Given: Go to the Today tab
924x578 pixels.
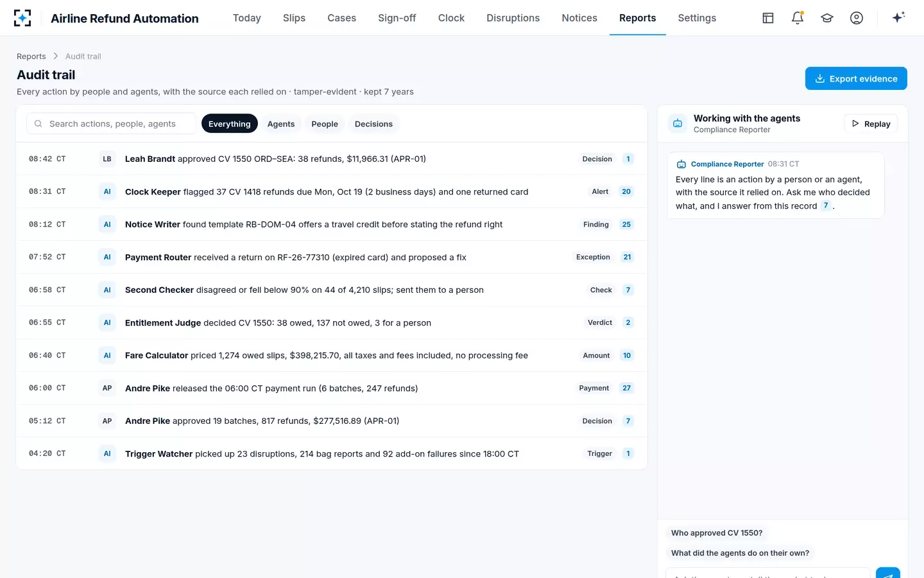Looking at the screenshot, I should coord(247,18).
